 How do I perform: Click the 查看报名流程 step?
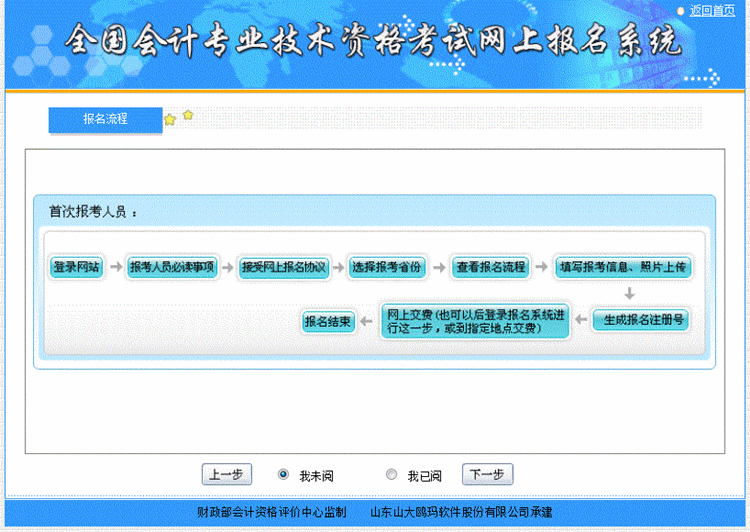point(489,267)
